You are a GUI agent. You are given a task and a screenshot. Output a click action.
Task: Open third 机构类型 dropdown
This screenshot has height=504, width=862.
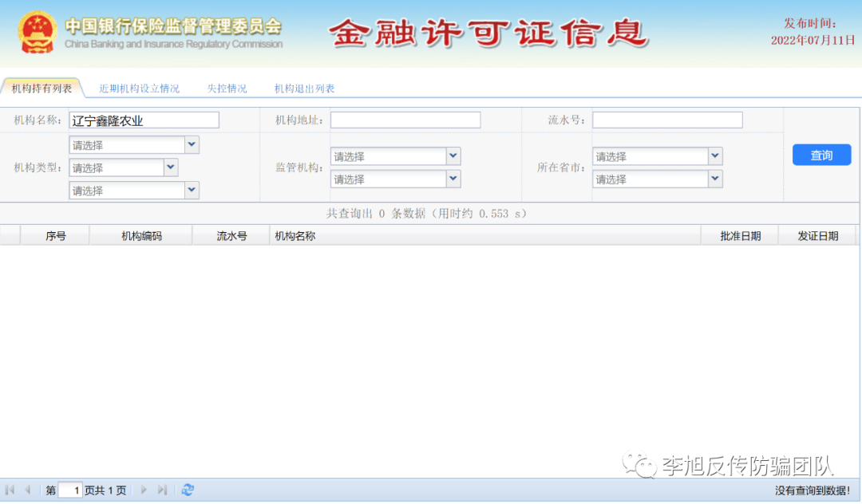point(192,190)
